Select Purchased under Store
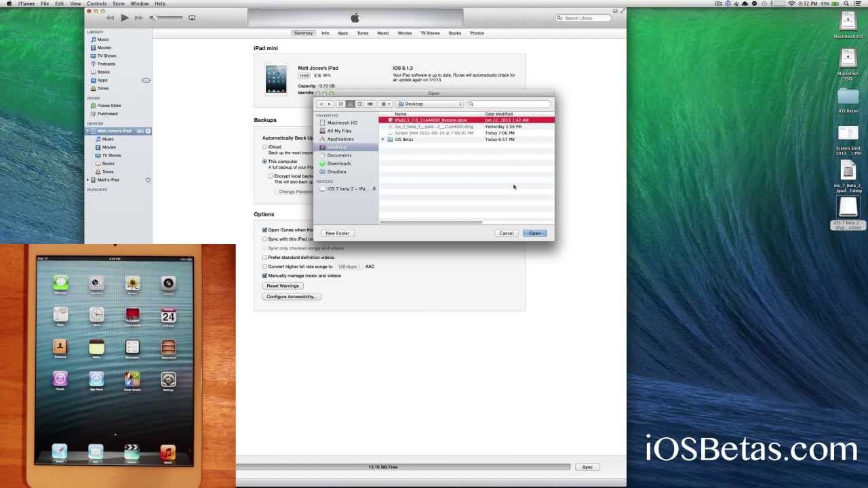This screenshot has width=868, height=488. pyautogui.click(x=107, y=113)
